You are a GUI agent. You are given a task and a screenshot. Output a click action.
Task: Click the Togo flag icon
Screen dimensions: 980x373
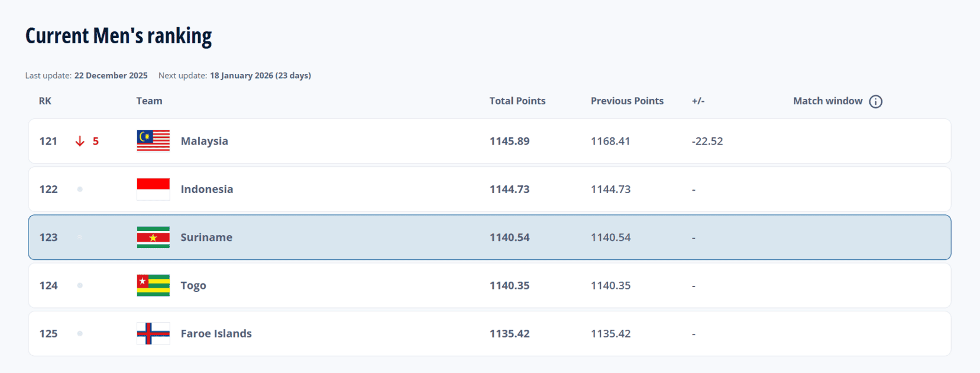click(153, 285)
